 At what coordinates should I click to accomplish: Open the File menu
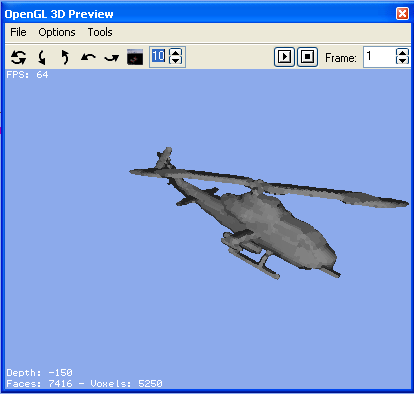18,32
